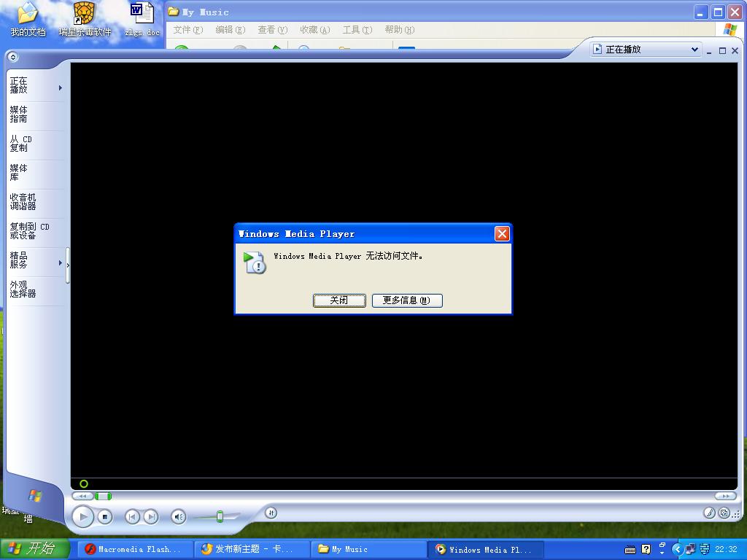The image size is (747, 560).
Task: Click the 关闭 button in the error dialog
Action: tap(339, 300)
